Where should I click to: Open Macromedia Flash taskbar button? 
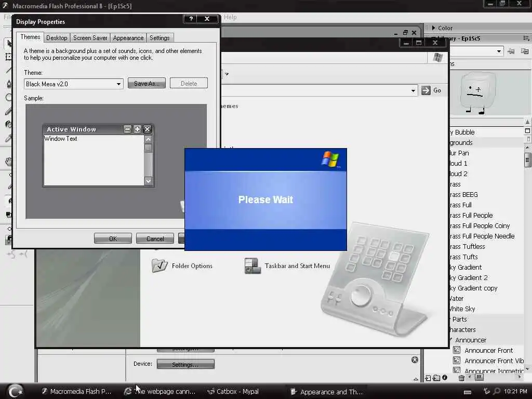tap(77, 391)
